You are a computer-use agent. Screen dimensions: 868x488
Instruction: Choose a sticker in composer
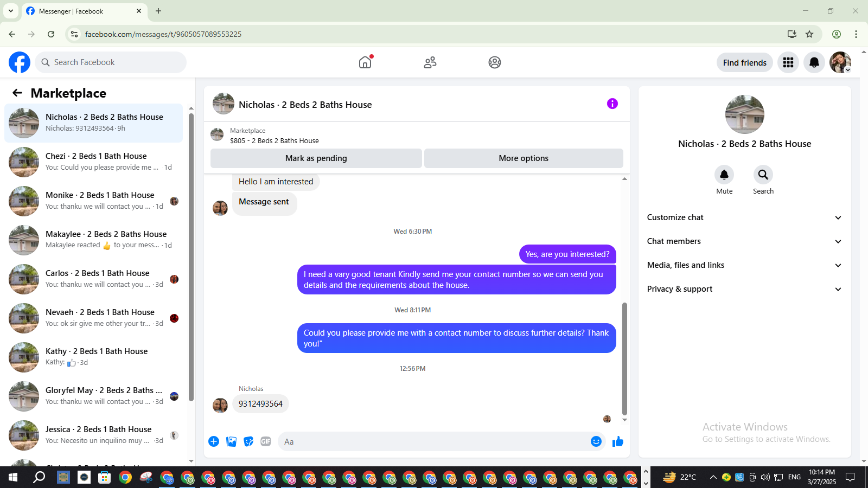[248, 441]
